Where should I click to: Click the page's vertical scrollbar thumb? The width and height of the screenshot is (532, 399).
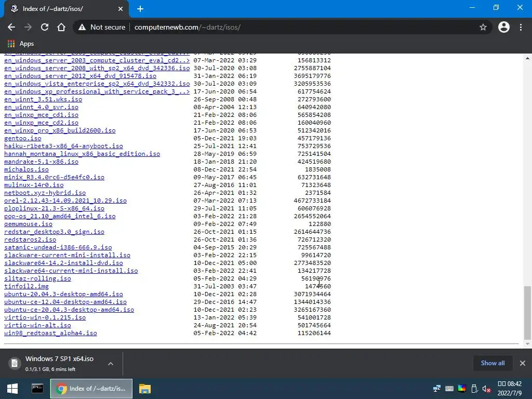[527, 313]
